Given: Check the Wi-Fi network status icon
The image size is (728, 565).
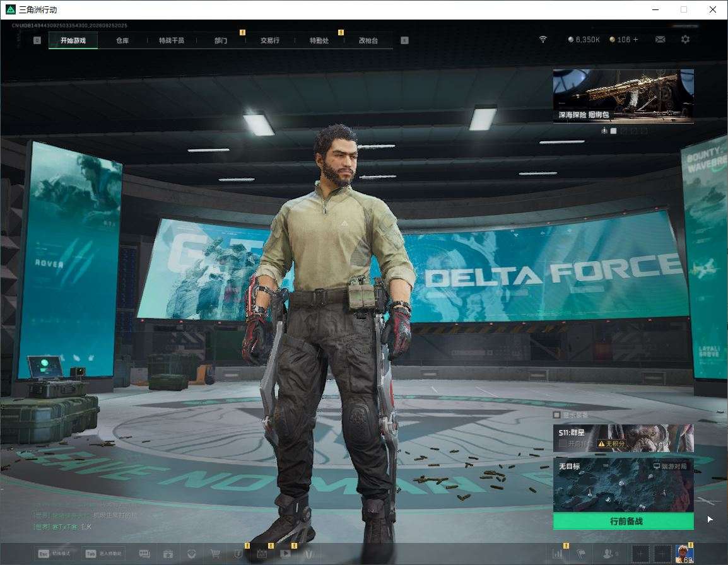Looking at the screenshot, I should click(x=543, y=40).
